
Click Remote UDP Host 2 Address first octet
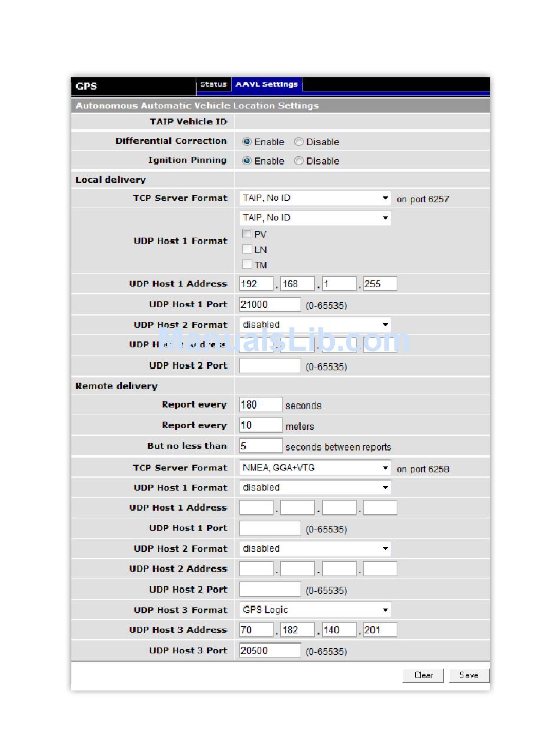click(257, 569)
